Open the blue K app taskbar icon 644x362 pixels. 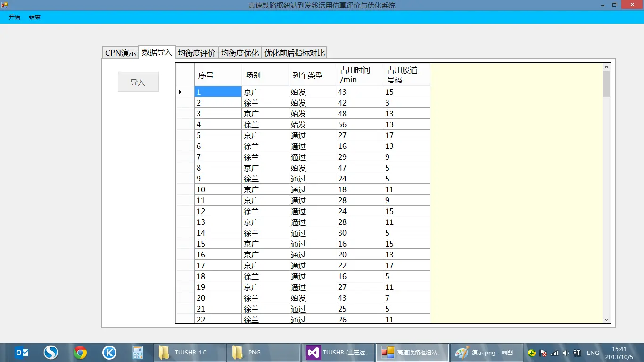point(109,352)
